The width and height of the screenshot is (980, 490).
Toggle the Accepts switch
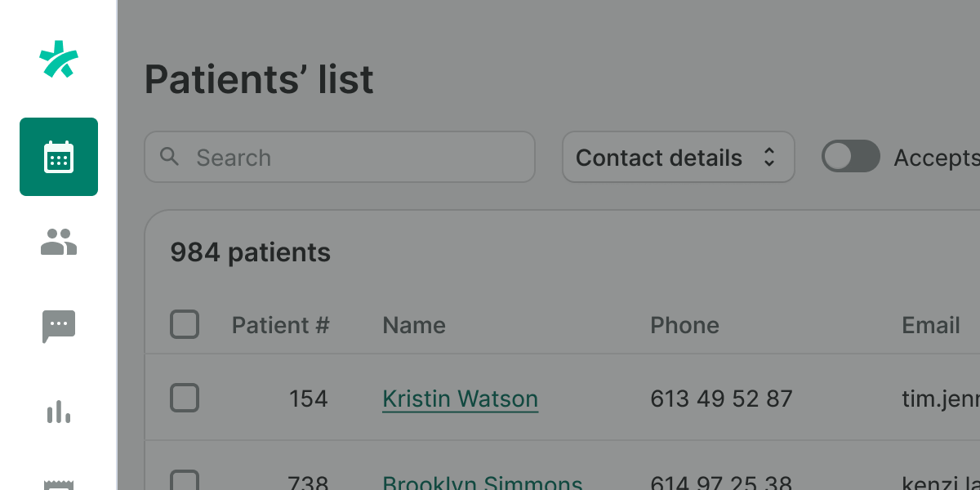pyautogui.click(x=850, y=157)
